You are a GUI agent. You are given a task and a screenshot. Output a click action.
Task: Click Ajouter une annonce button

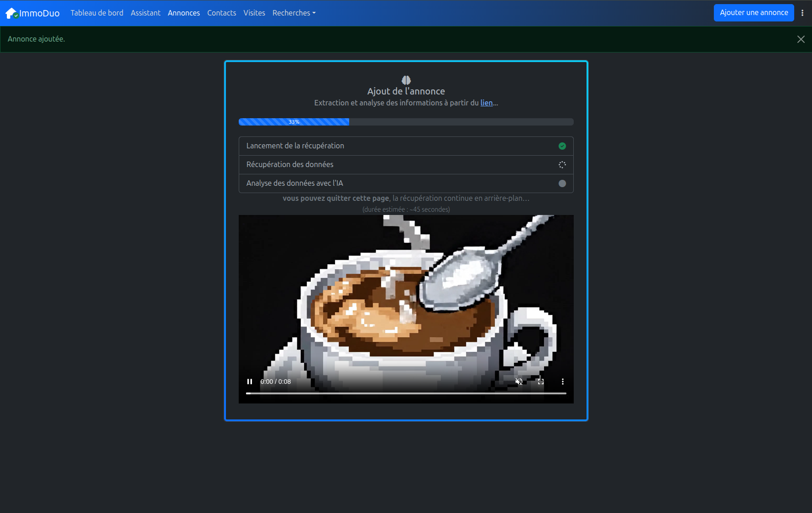tap(754, 13)
